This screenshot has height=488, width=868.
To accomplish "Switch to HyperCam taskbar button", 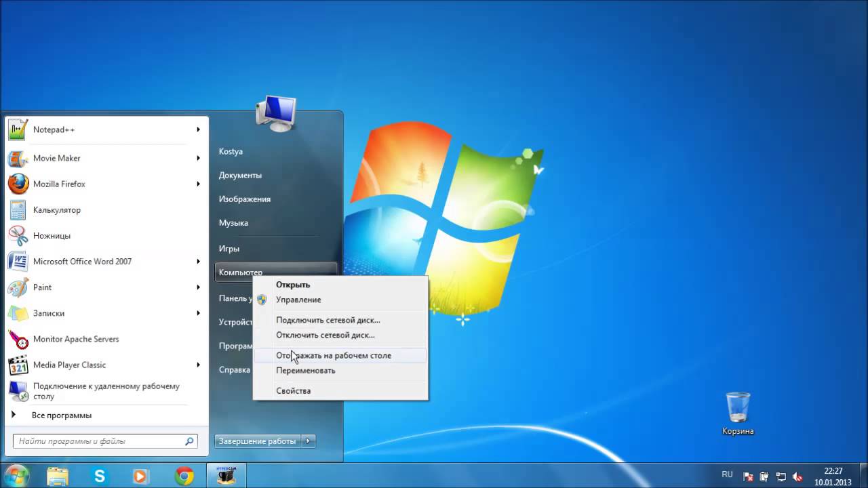I will (x=226, y=476).
